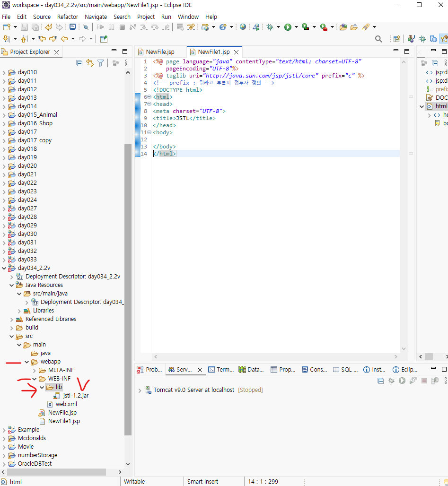Switch to the NewFile.jsp editor tab
This screenshot has height=486, width=448.
160,52
